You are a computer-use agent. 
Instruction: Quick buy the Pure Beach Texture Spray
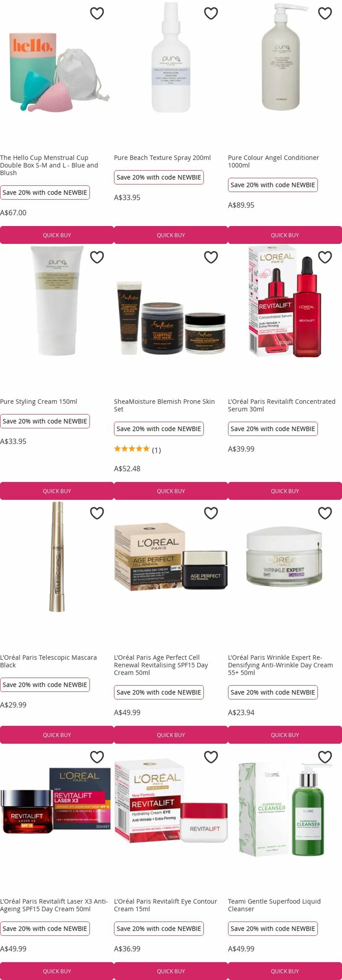pyautogui.click(x=171, y=235)
